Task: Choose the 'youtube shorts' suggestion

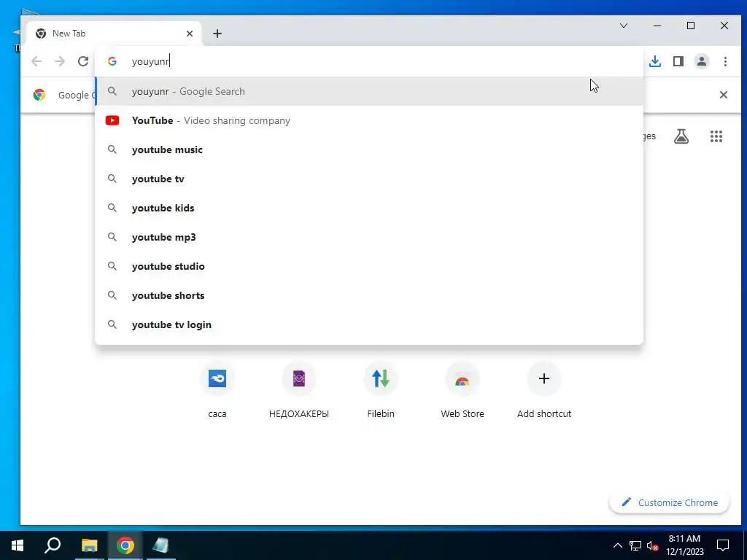Action: 369,295
